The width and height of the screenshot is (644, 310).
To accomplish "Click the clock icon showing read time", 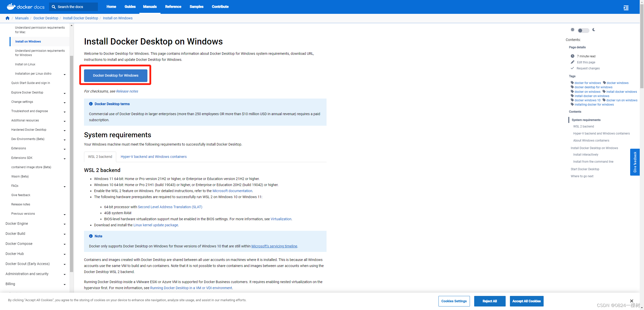I will click(573, 56).
